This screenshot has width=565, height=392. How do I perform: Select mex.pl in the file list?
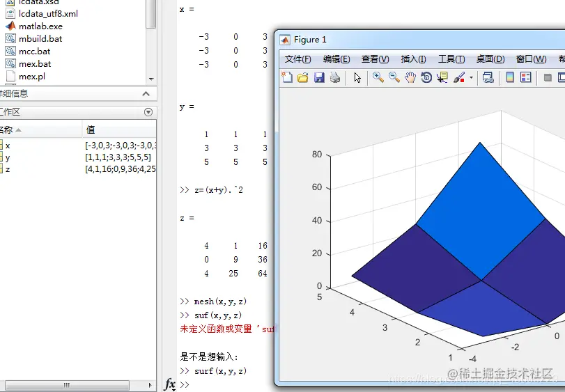pyautogui.click(x=32, y=77)
